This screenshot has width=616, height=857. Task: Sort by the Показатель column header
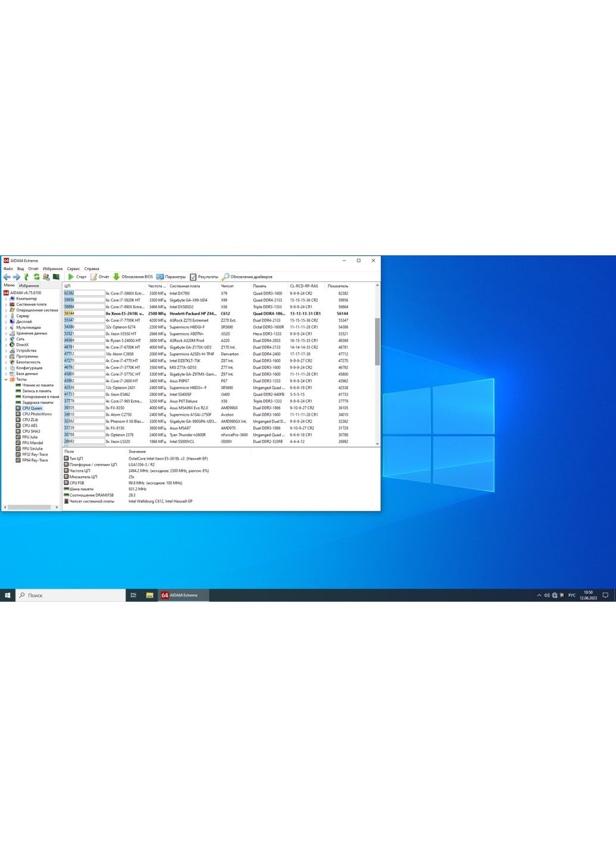(x=337, y=286)
